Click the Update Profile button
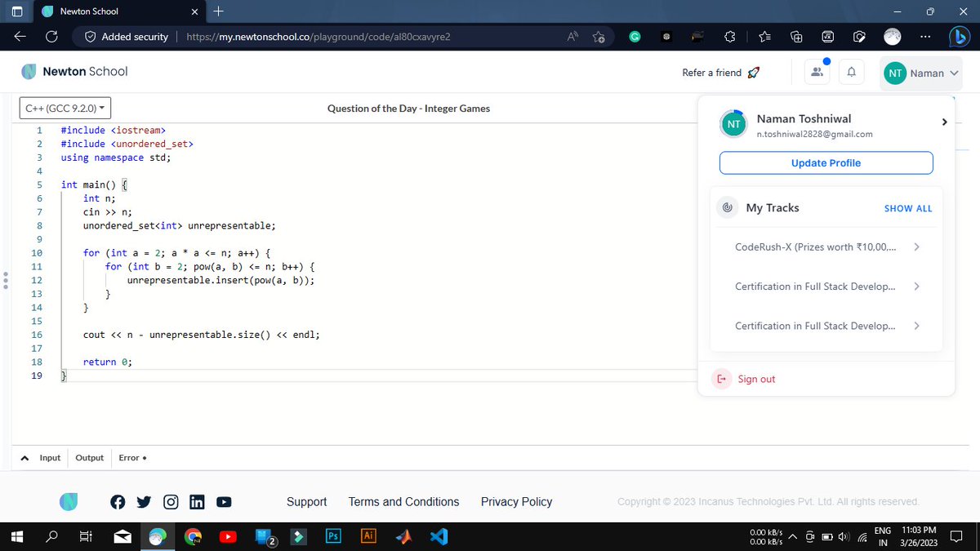980x551 pixels. pos(826,162)
